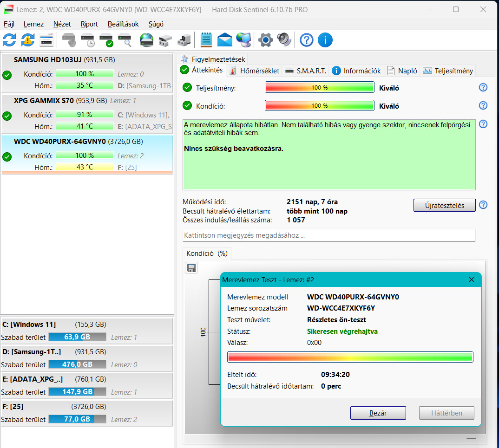Open the Fájl menu
The height and width of the screenshot is (448, 499).
tap(9, 24)
